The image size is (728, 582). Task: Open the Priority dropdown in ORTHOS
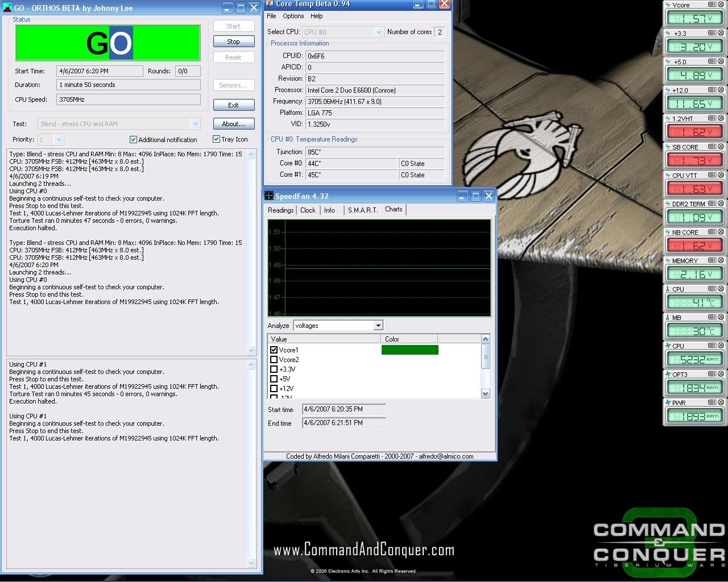(59, 139)
